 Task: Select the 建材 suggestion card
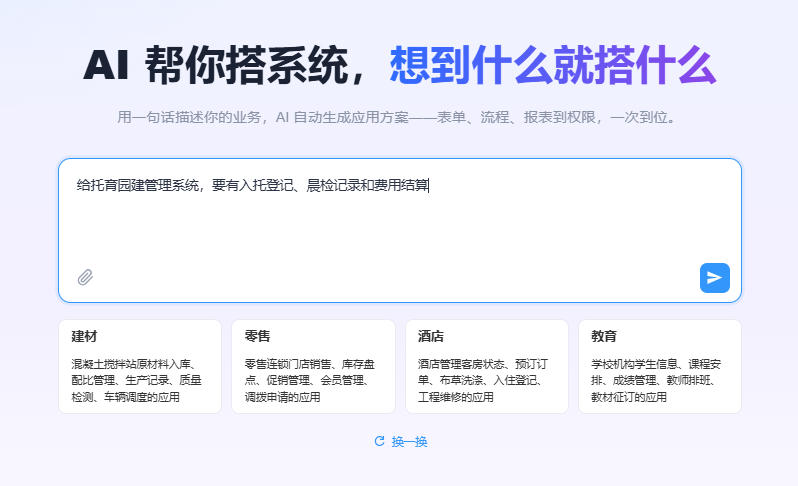coord(140,366)
